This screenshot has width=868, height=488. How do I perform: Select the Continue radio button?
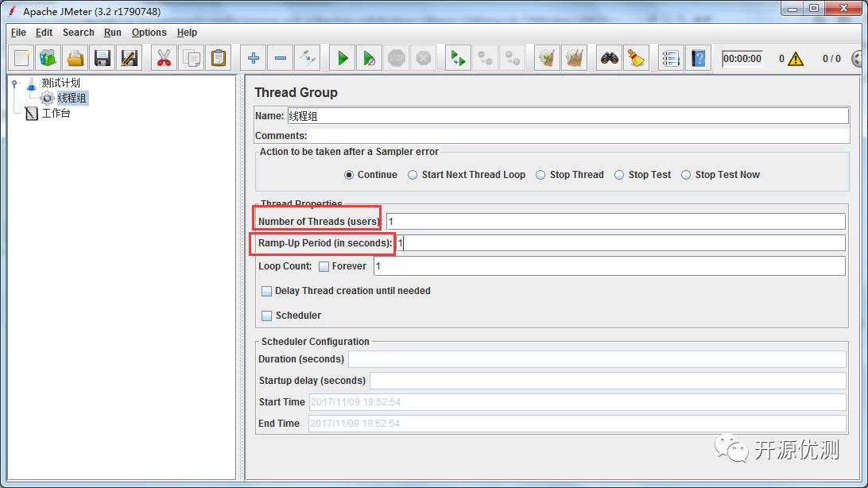349,175
